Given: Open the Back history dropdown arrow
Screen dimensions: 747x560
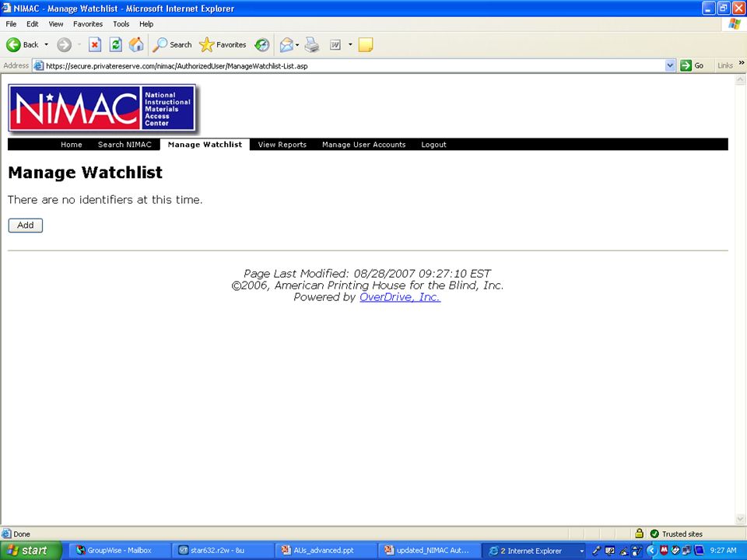Looking at the screenshot, I should pyautogui.click(x=46, y=45).
